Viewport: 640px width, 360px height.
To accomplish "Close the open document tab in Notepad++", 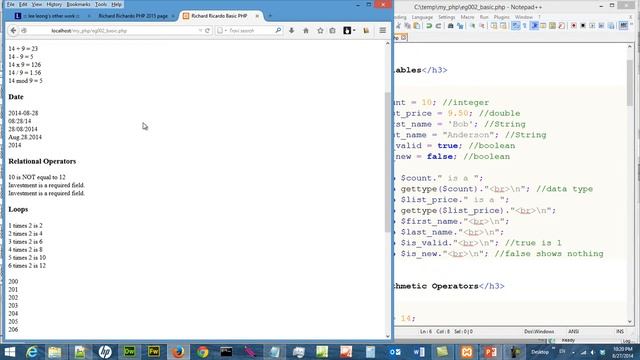I will (404, 38).
